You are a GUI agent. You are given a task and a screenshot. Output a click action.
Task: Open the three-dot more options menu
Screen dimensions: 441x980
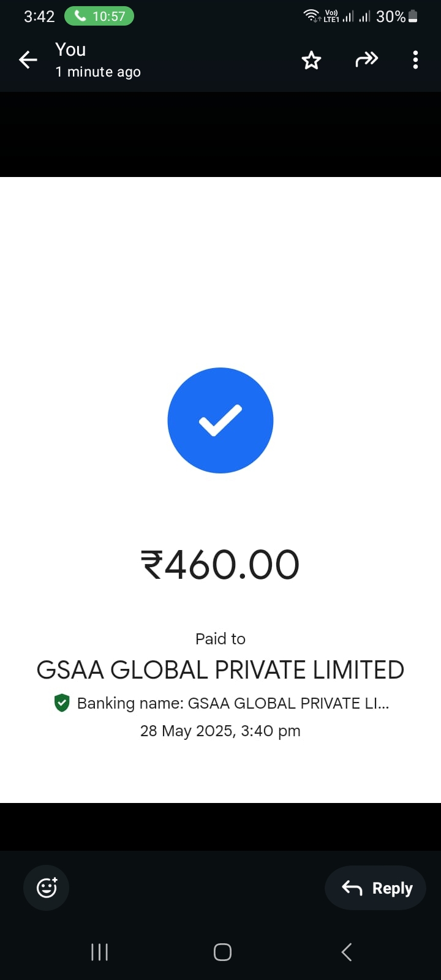pos(415,60)
